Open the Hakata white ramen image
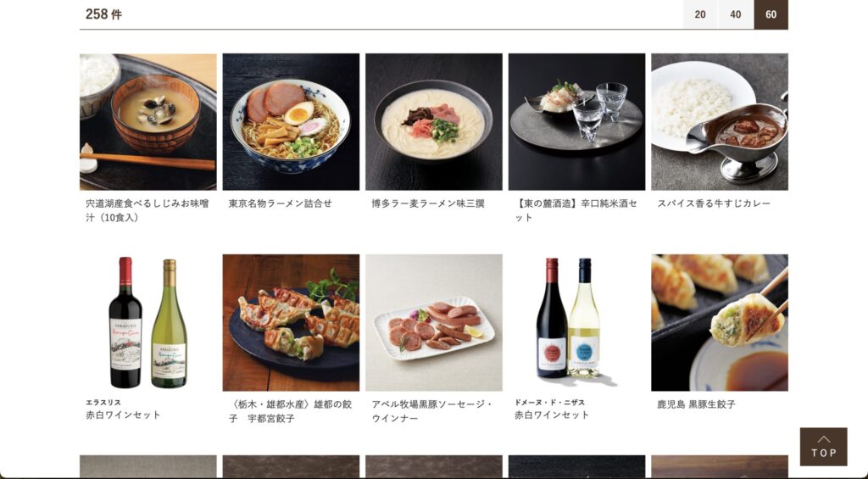868x479 pixels. [x=433, y=122]
